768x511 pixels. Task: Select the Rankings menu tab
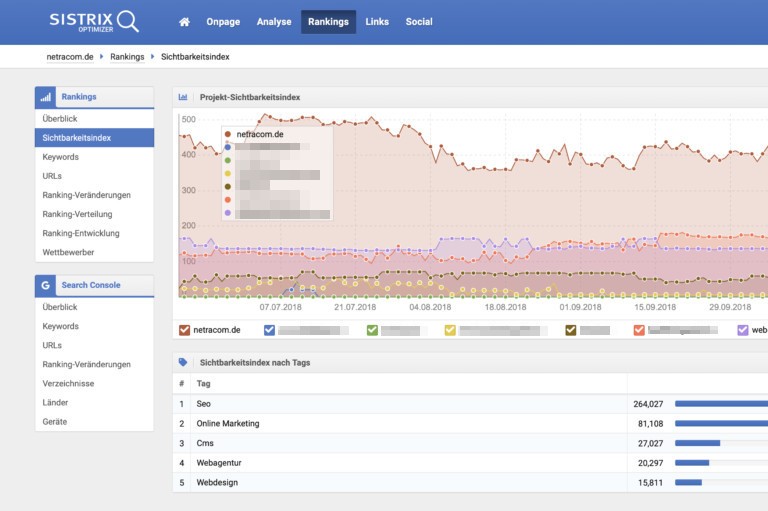(328, 22)
